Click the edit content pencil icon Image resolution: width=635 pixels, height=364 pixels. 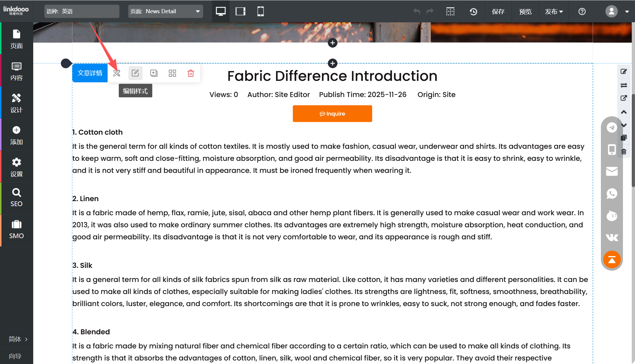(135, 73)
